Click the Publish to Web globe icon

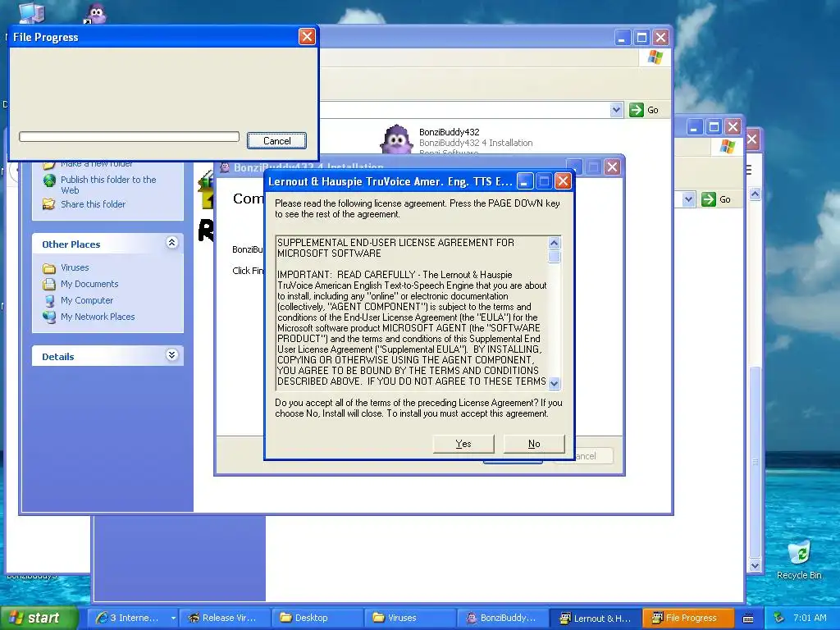[x=49, y=180]
